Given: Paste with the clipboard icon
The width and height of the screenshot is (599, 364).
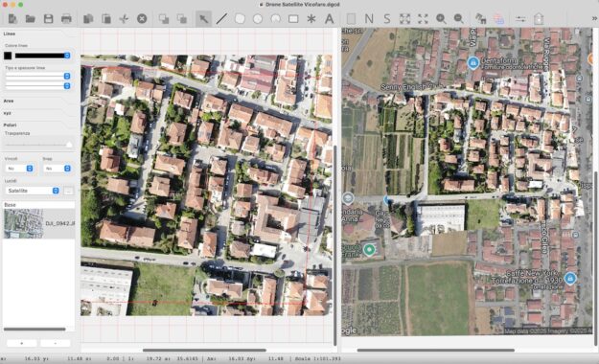Looking at the screenshot, I should 106,19.
